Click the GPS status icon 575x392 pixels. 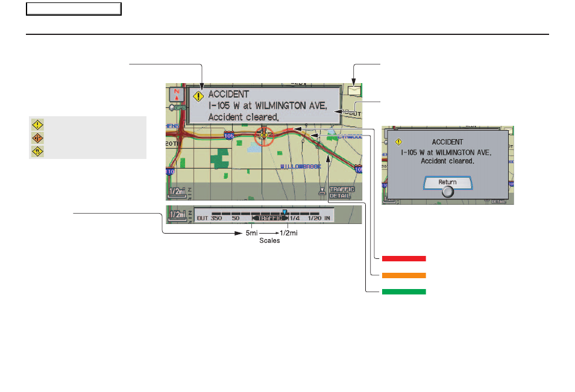(x=177, y=108)
